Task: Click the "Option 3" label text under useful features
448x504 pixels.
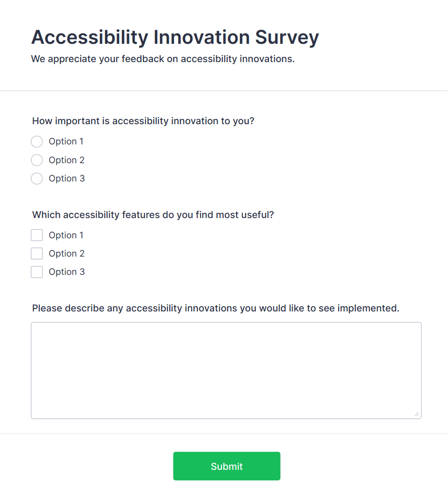Action: coord(66,272)
